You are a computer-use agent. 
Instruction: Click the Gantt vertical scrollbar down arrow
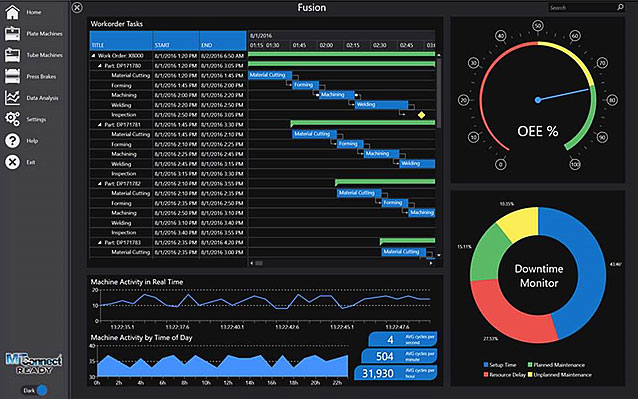tap(439, 255)
